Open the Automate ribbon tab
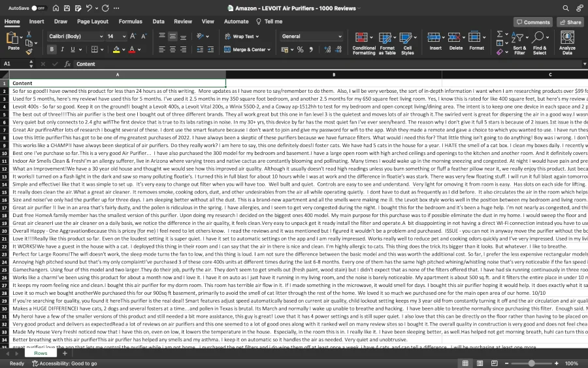 click(x=237, y=22)
